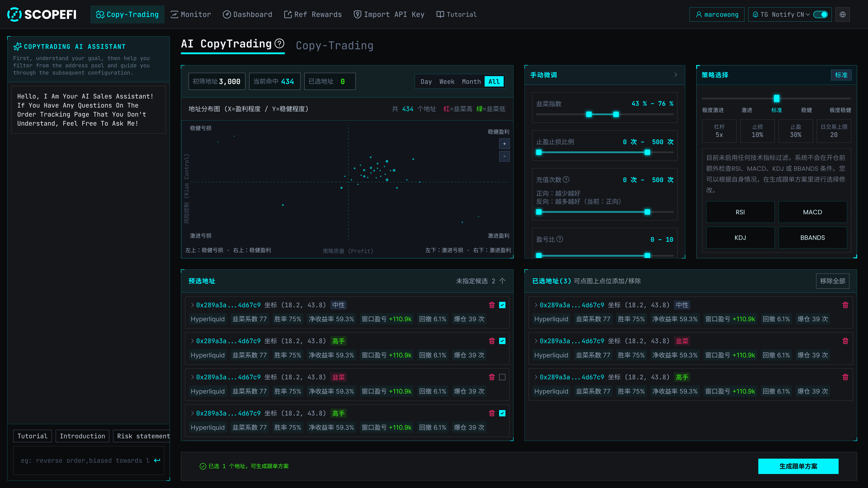Switch to the Copy-Trading page tab
Screen dimensions: 868x488
[334, 45]
